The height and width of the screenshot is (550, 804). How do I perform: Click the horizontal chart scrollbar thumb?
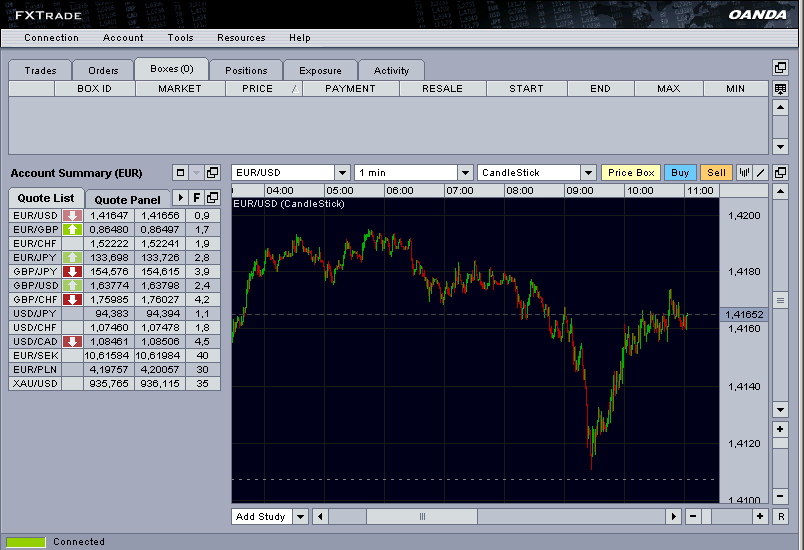click(422, 516)
